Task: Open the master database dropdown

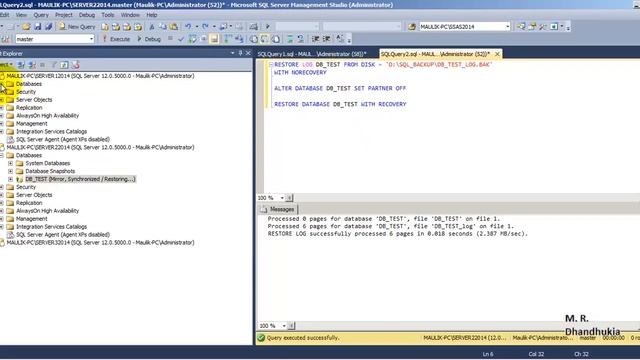Action: pyautogui.click(x=91, y=39)
